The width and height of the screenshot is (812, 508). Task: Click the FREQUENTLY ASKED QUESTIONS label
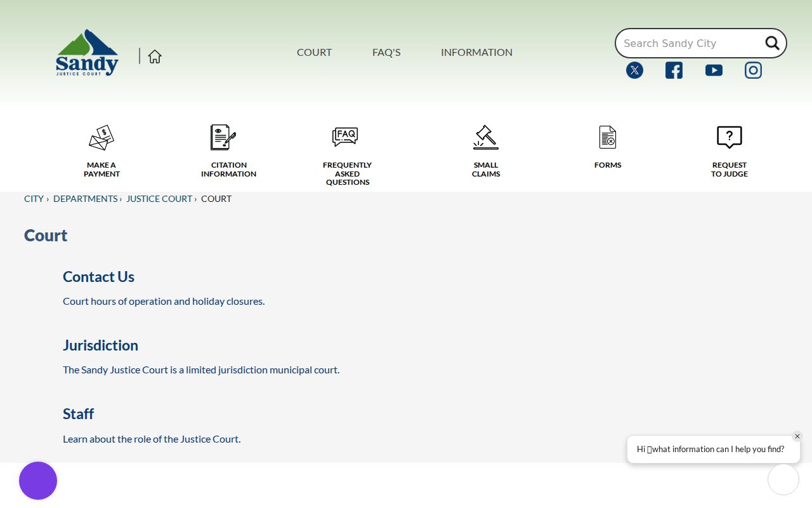pos(348,173)
